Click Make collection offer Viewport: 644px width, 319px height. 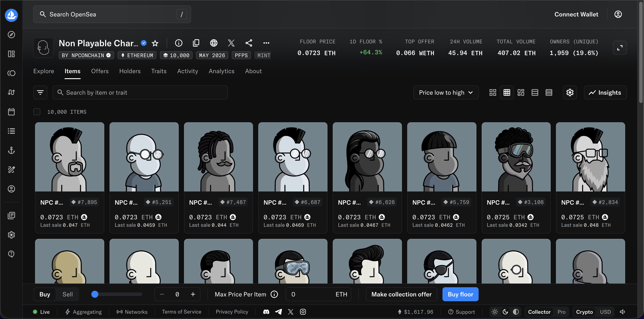401,294
